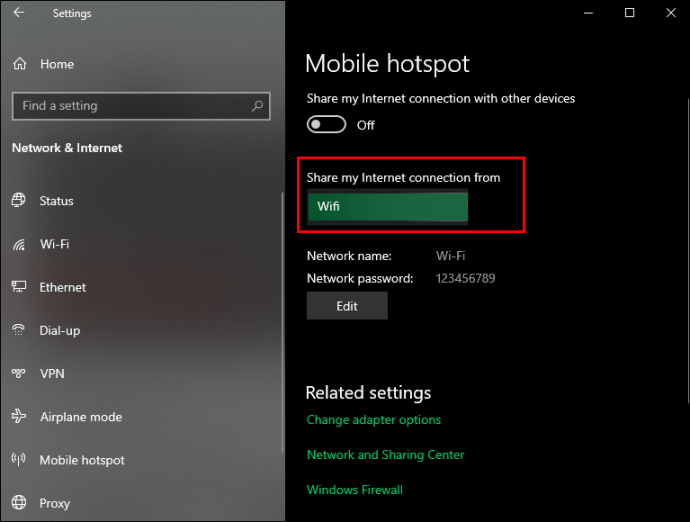Click the Wi-Fi signal icon
Image resolution: width=690 pixels, height=522 pixels.
[x=18, y=244]
